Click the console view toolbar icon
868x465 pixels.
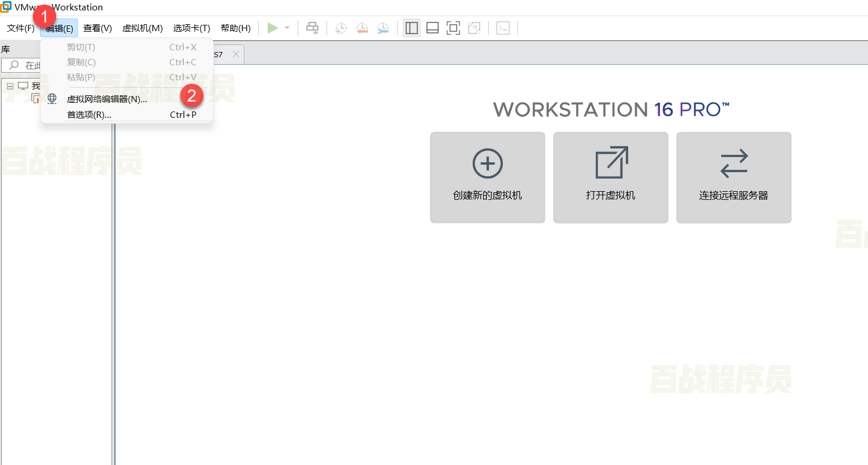503,28
